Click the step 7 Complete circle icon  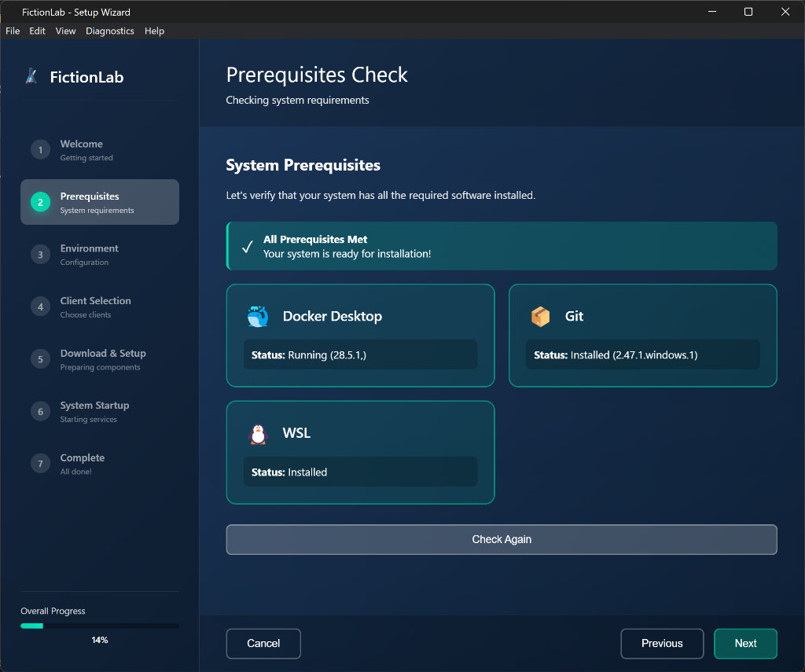pyautogui.click(x=40, y=464)
